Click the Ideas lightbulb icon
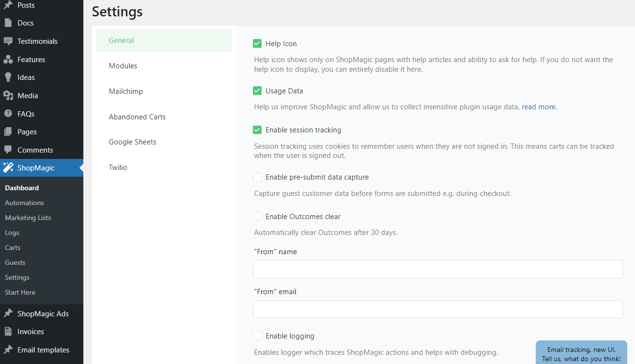 point(8,77)
